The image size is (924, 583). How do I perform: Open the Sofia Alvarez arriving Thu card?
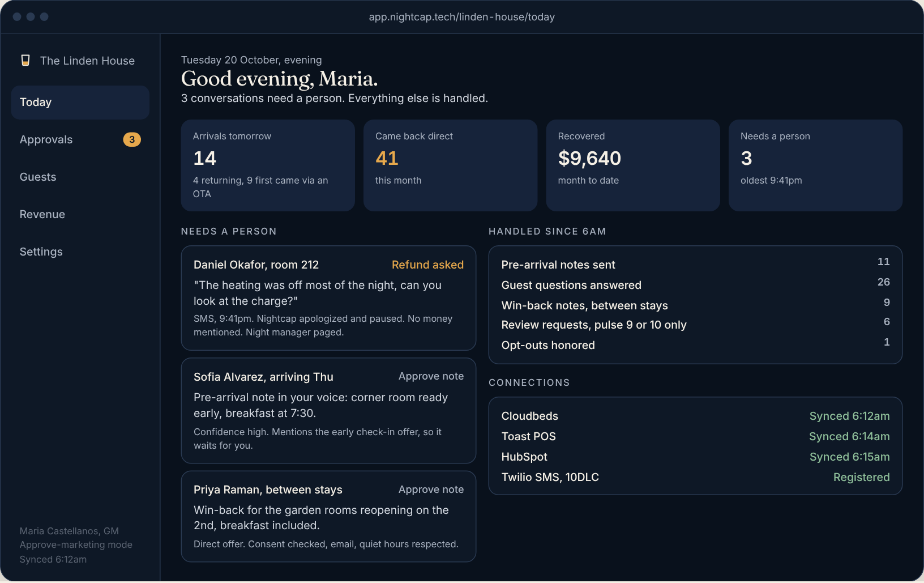(328, 411)
